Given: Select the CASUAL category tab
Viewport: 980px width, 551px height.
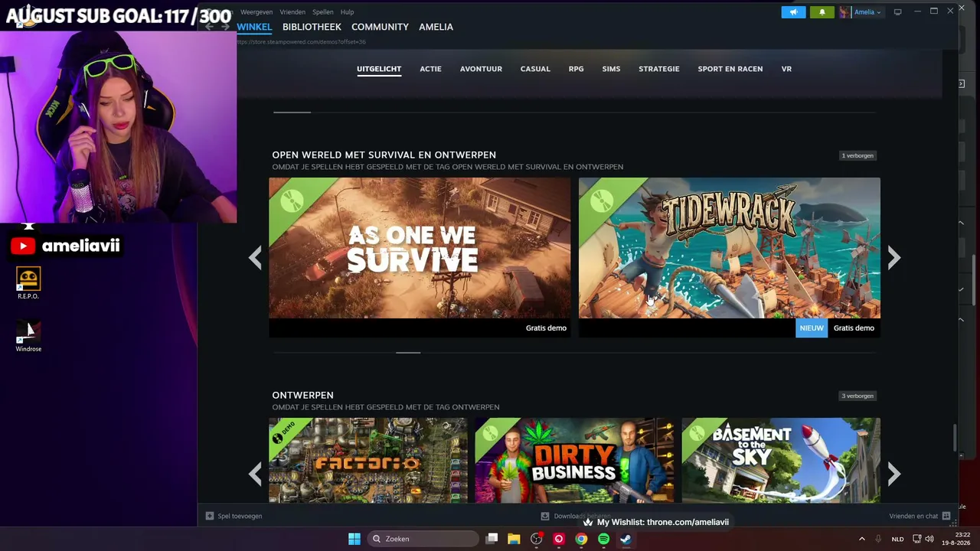Looking at the screenshot, I should (535, 69).
